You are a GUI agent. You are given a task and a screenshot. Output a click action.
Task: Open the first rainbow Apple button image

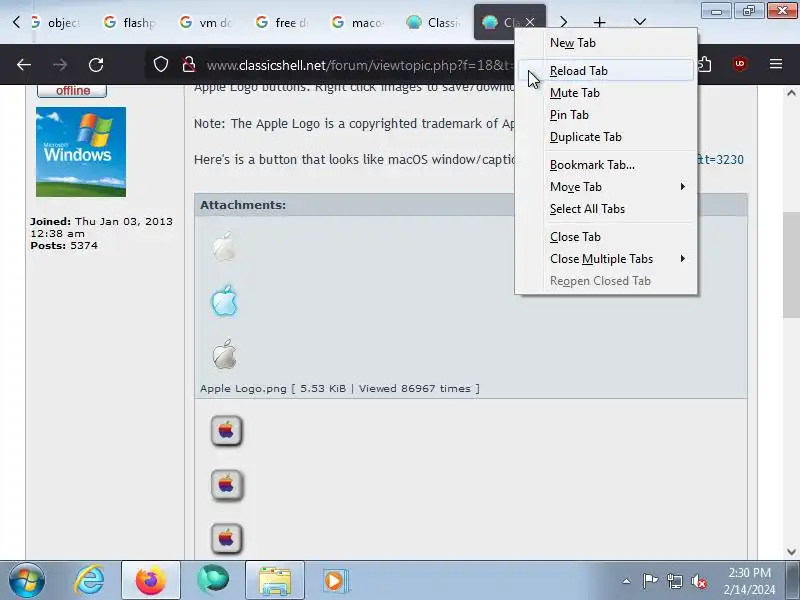[x=226, y=431]
